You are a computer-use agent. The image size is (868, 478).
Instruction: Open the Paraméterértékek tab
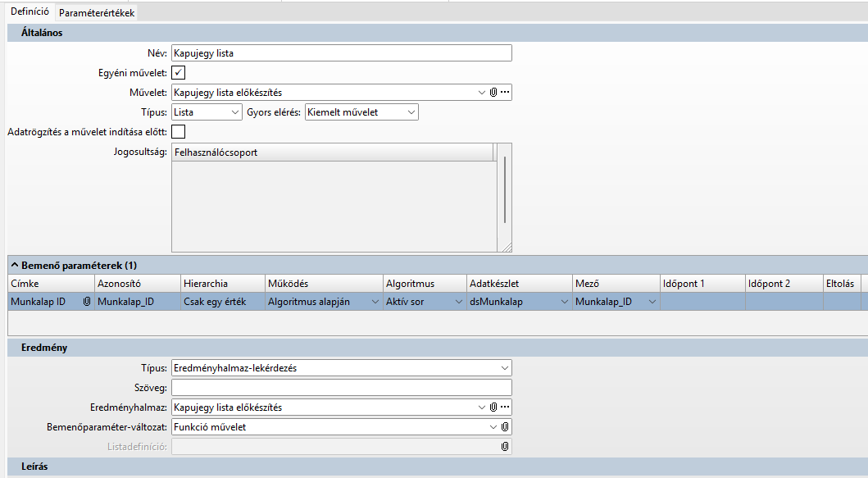(x=97, y=13)
